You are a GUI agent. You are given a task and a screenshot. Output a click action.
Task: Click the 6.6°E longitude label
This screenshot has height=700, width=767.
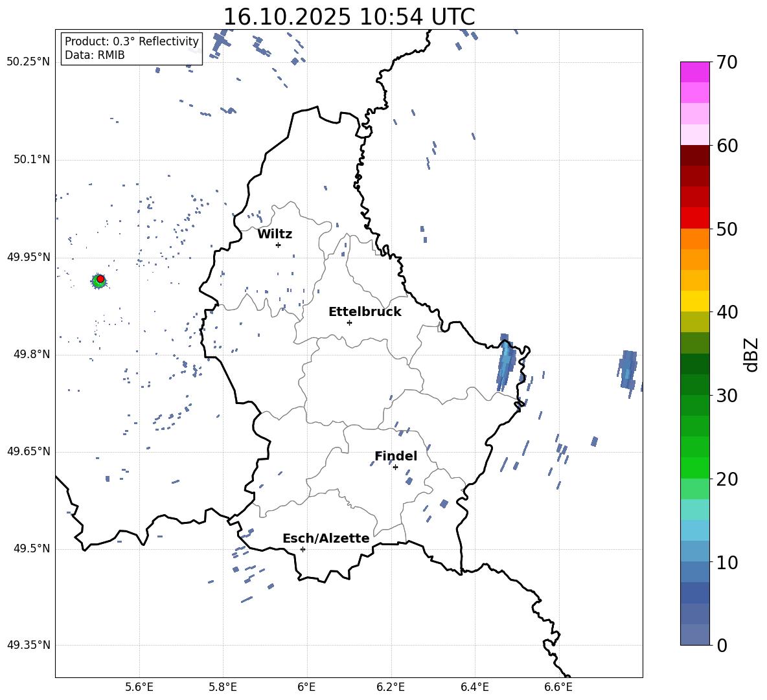tap(558, 687)
